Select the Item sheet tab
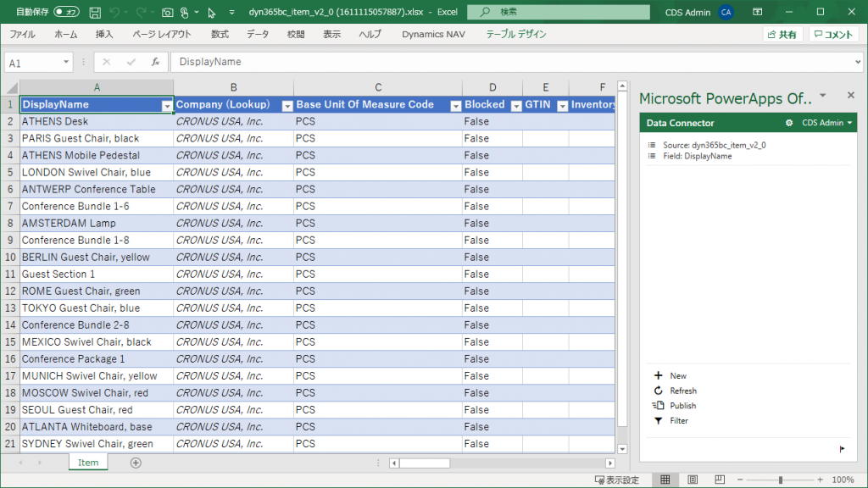Image resolution: width=868 pixels, height=488 pixels. pos(88,463)
